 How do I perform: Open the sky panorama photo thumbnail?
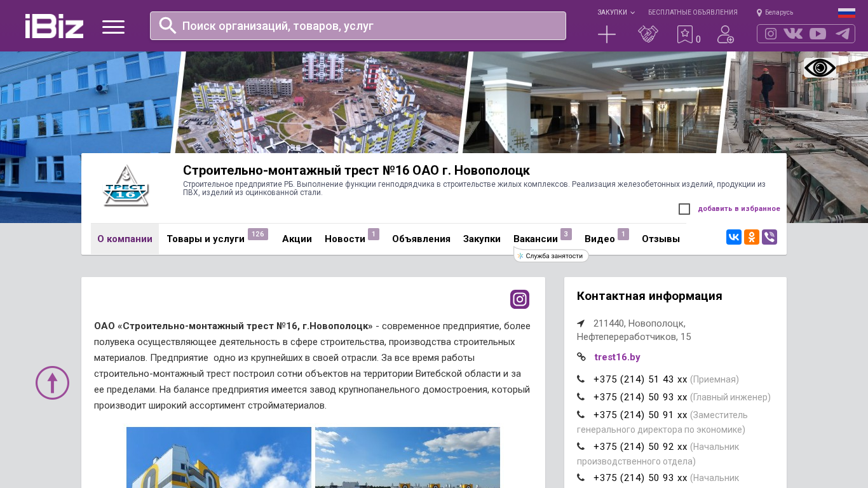407,457
